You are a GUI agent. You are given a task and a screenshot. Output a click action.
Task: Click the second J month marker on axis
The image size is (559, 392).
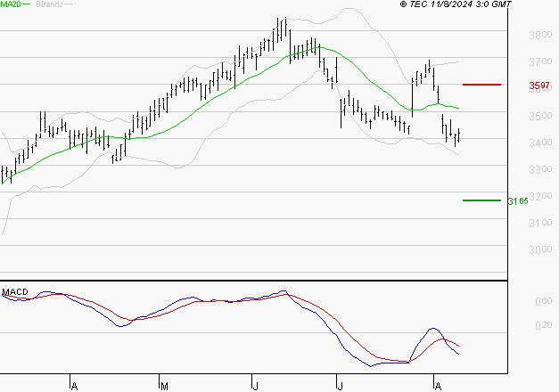point(340,386)
